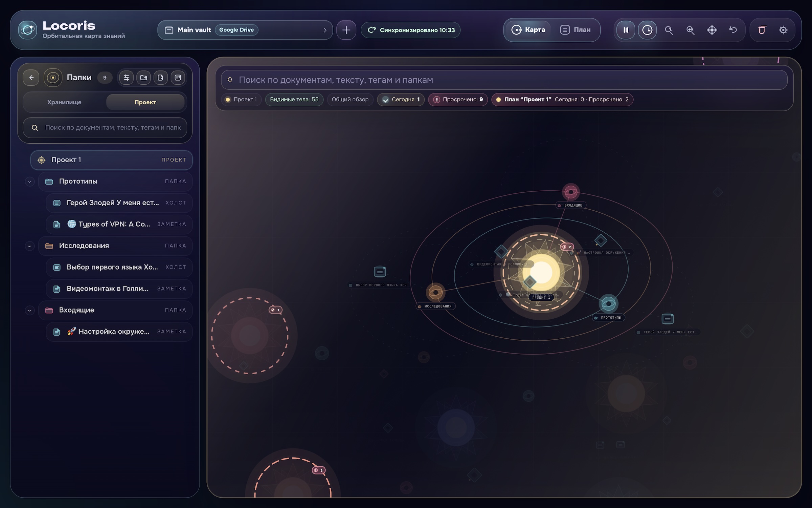Click the Входящие label on the map
The width and height of the screenshot is (812, 508).
tap(571, 205)
